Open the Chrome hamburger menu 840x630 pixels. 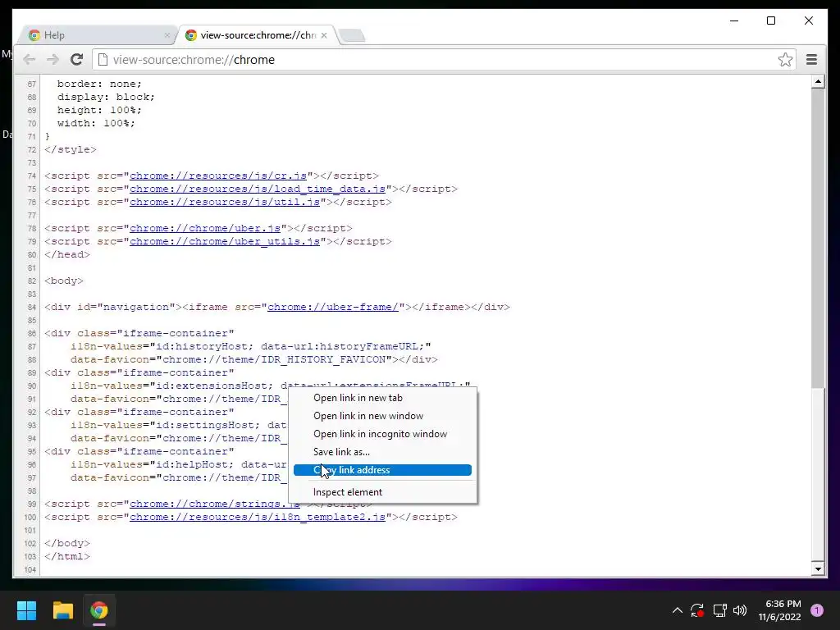point(811,59)
